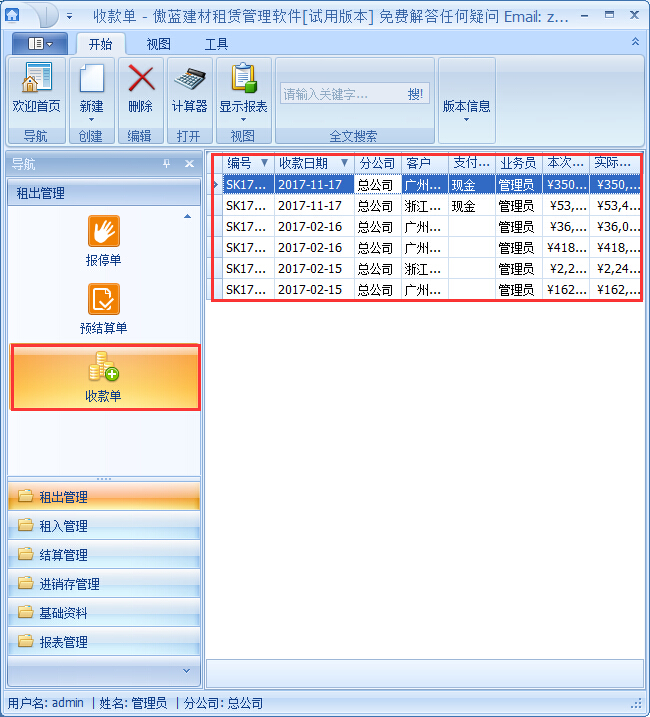
Task: Open the 收款单 coins icon
Action: (104, 366)
